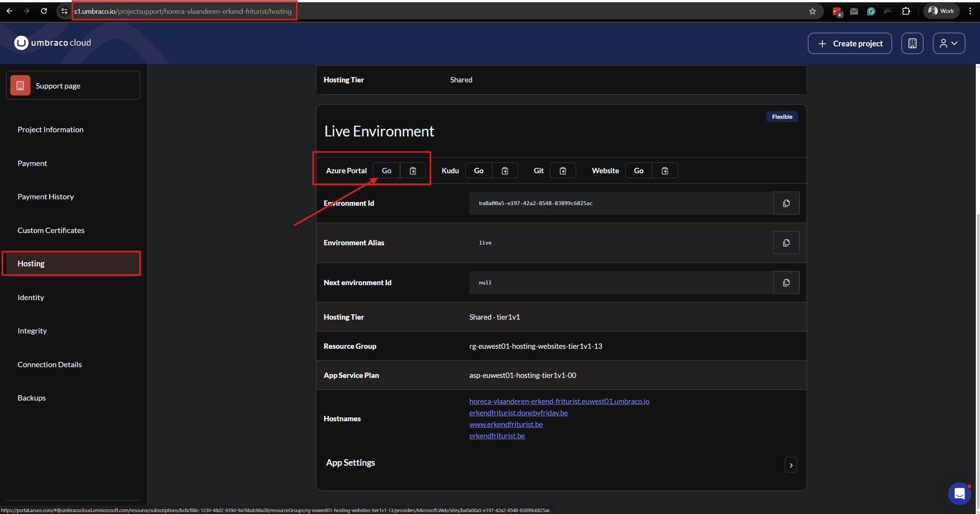980x514 pixels.
Task: Click the organization building icon in header
Action: [912, 43]
